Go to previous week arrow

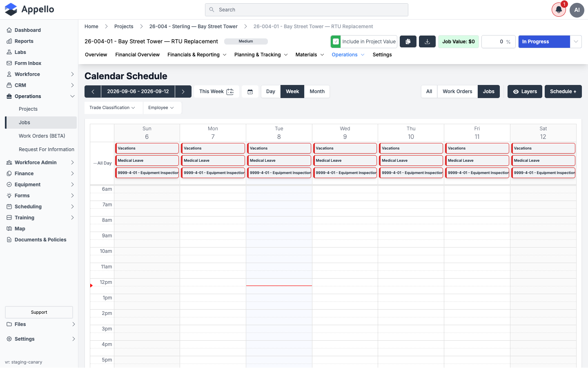tap(93, 92)
